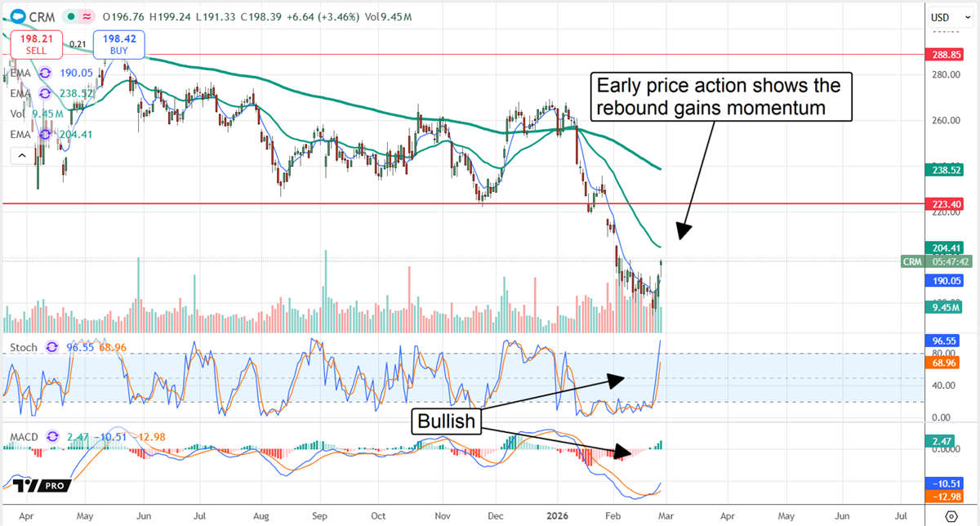Collapse the indicator legend with the arrow
Viewport: 980px width, 526px height.
22,154
